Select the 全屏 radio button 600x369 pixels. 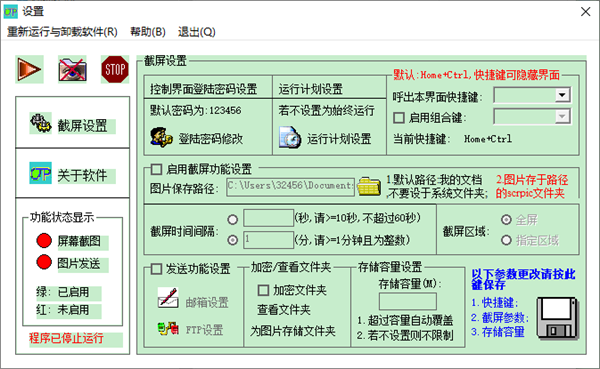pos(506,220)
